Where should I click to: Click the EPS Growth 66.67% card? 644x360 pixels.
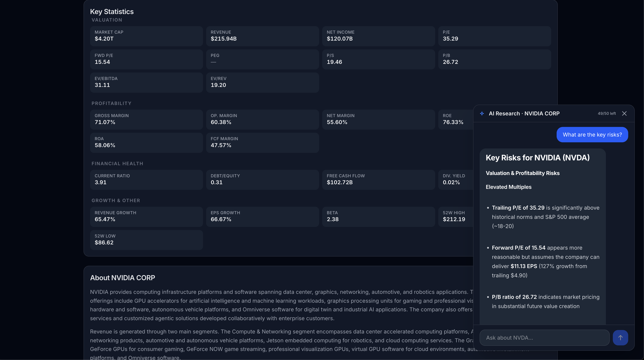263,217
